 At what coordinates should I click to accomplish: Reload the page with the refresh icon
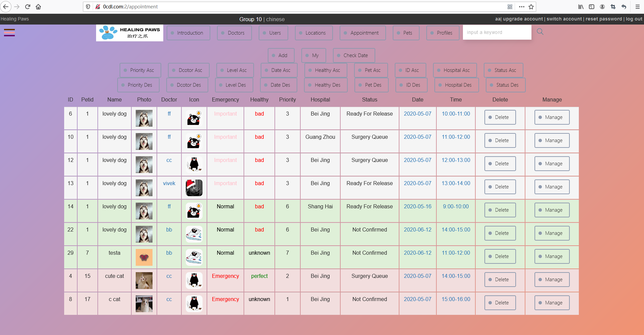[x=28, y=7]
